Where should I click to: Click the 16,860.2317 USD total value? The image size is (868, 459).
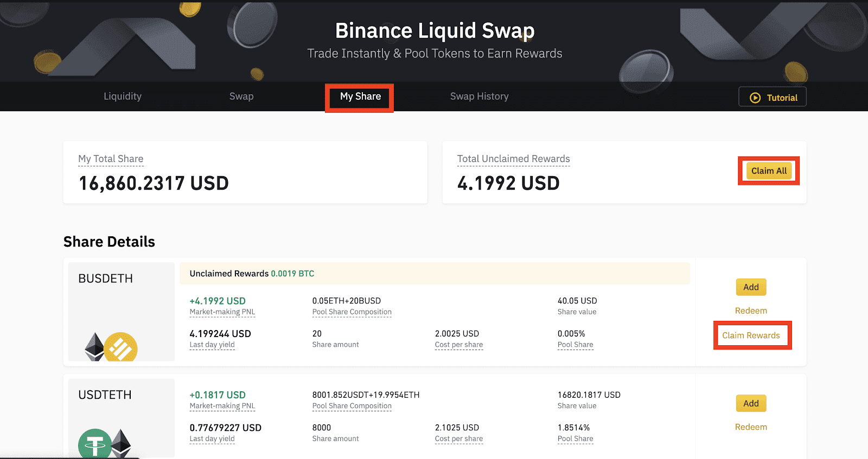tap(154, 183)
